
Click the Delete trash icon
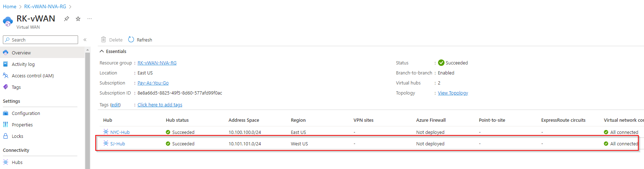[x=104, y=39]
